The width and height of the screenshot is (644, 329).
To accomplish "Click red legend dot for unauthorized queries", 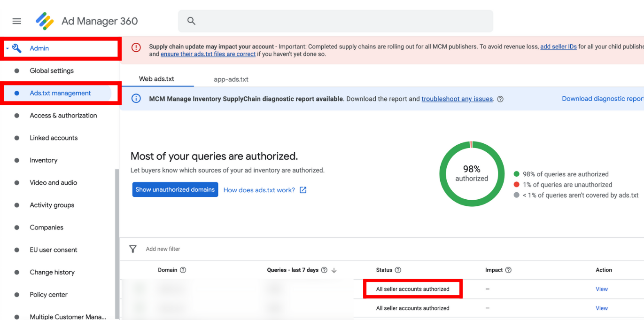I will (517, 185).
